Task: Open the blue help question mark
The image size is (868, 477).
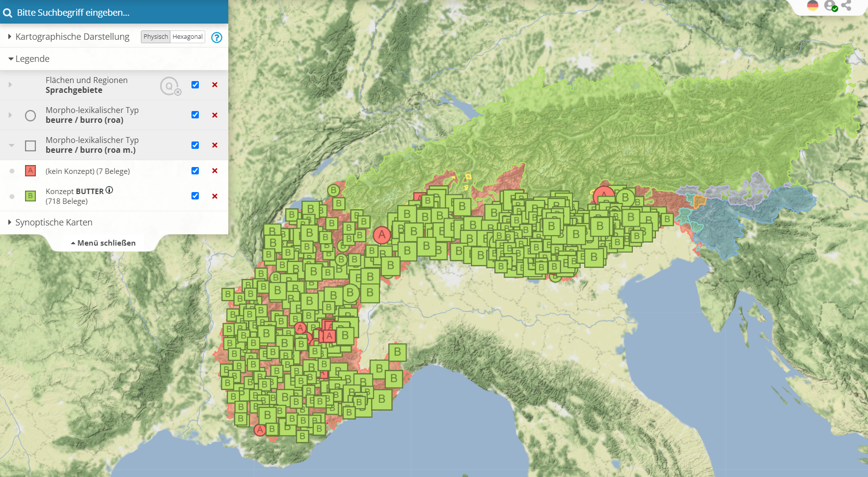Action: point(217,37)
